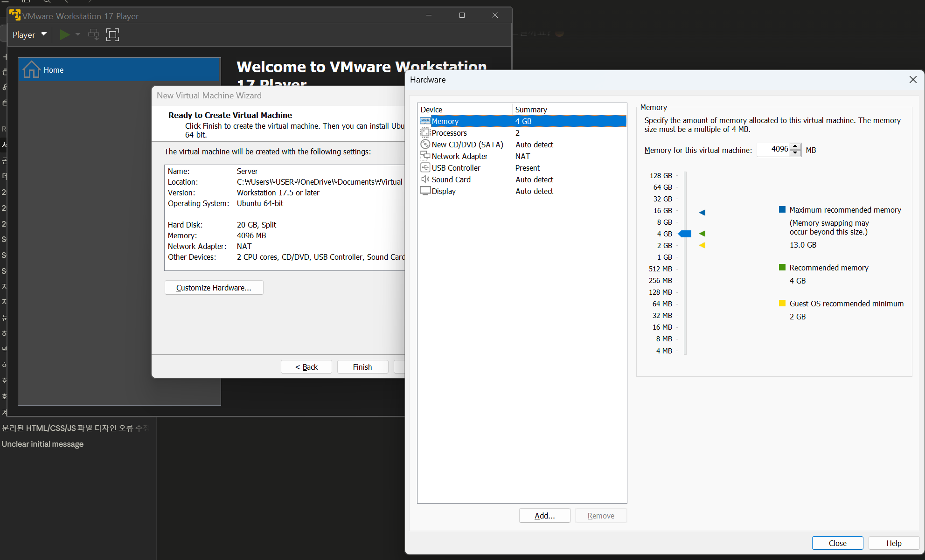The height and width of the screenshot is (560, 925).
Task: Click the memory slider thumb at 4 GB
Action: [685, 234]
